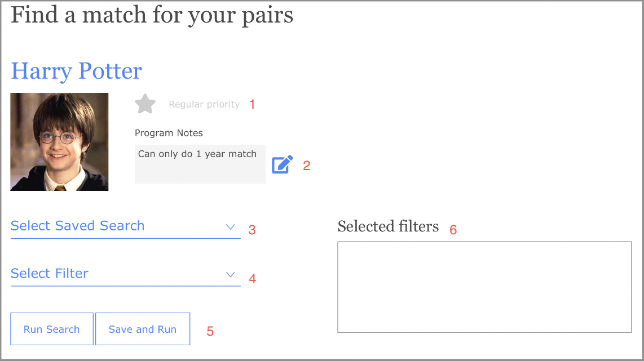This screenshot has width=644, height=361.
Task: Click the Program Notes text box
Action: click(200, 164)
